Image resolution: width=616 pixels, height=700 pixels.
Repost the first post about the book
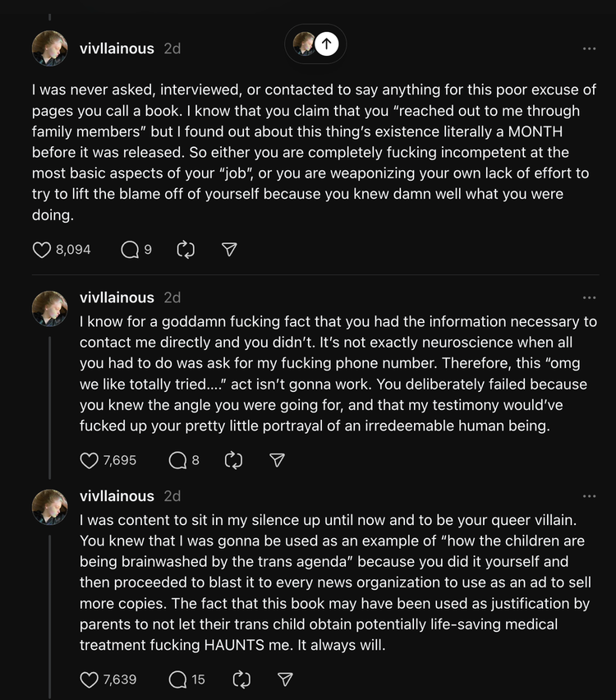tap(186, 250)
